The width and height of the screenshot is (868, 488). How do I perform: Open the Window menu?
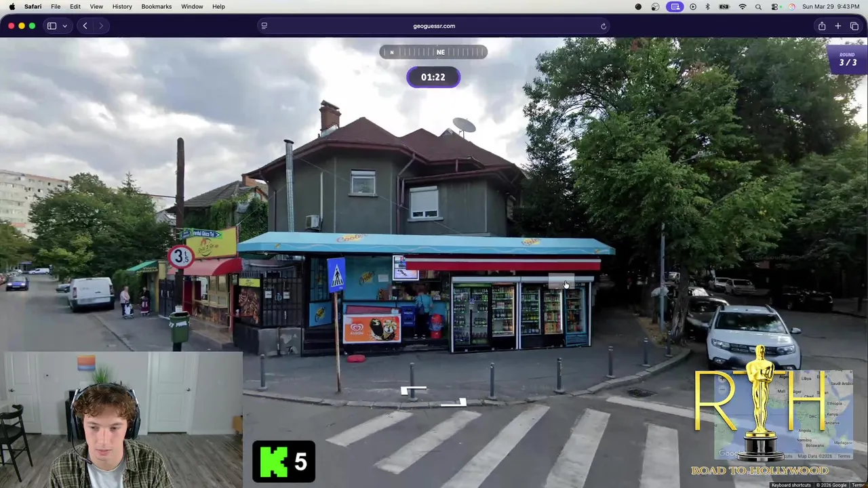click(192, 7)
